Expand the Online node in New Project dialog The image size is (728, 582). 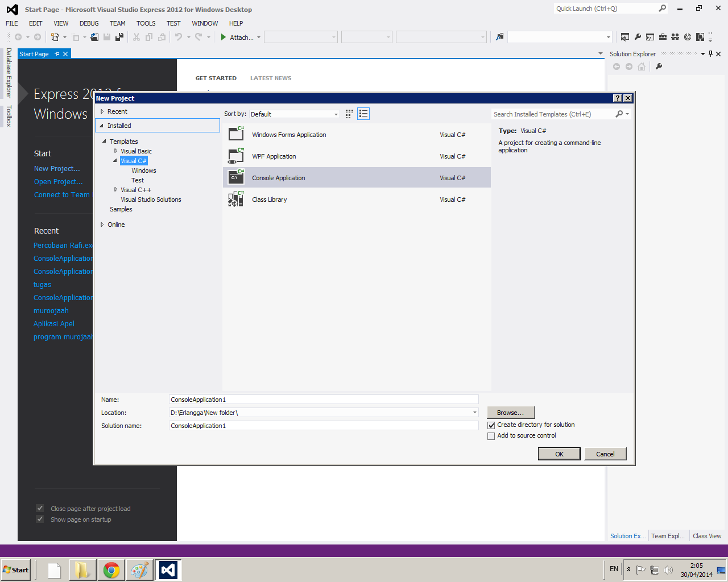102,225
